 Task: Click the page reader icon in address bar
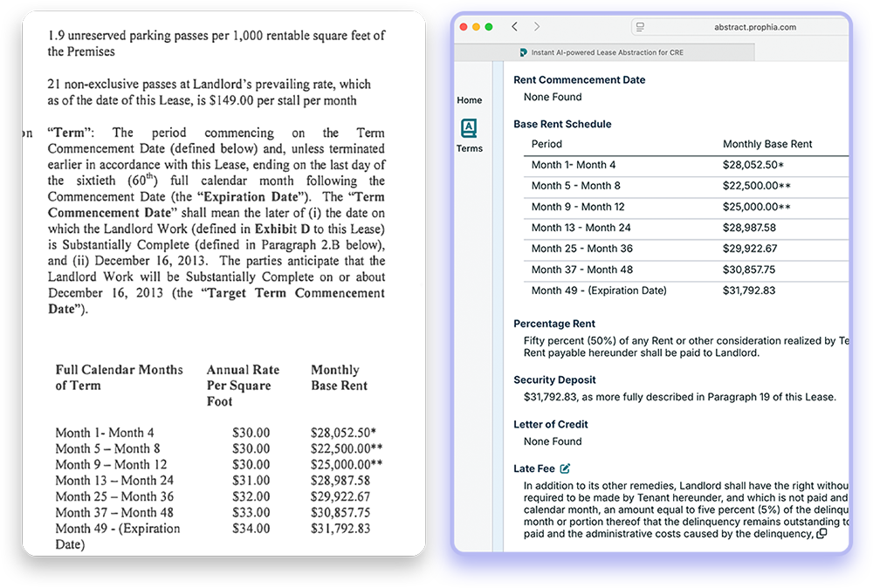point(640,27)
